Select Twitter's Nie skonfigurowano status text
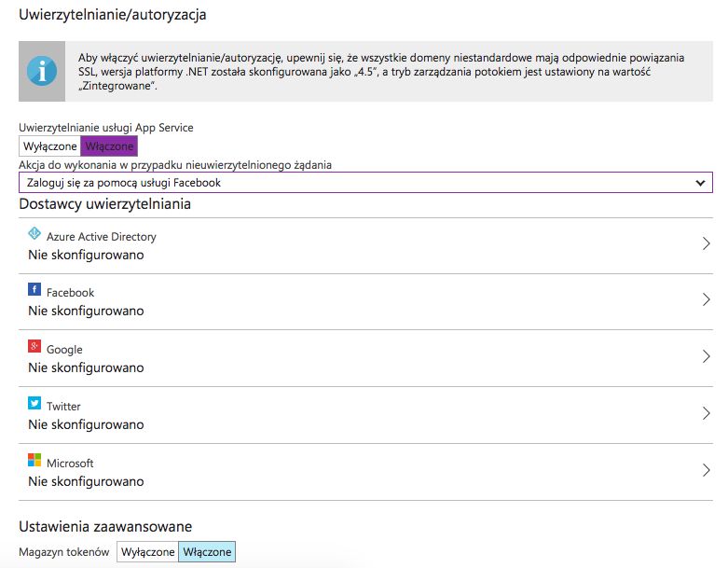 pos(86,424)
